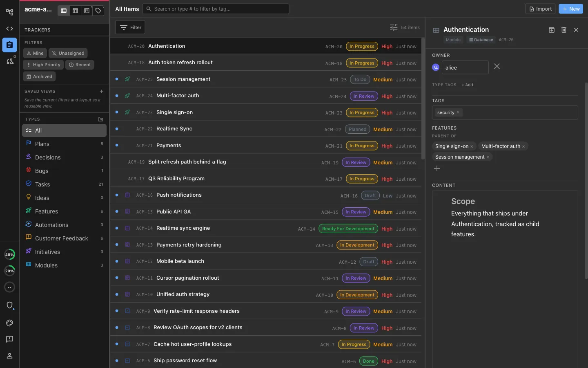Open the code view icon in left rail

(9, 29)
